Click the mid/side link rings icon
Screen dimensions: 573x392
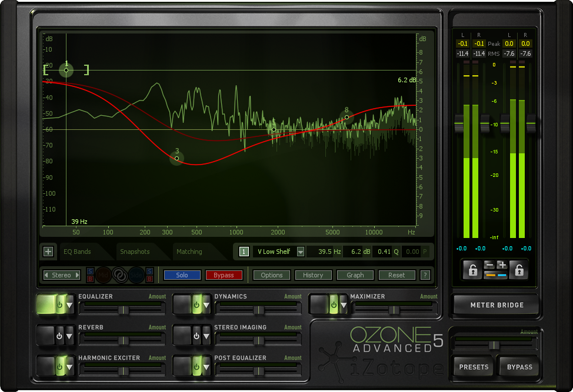pyautogui.click(x=120, y=275)
